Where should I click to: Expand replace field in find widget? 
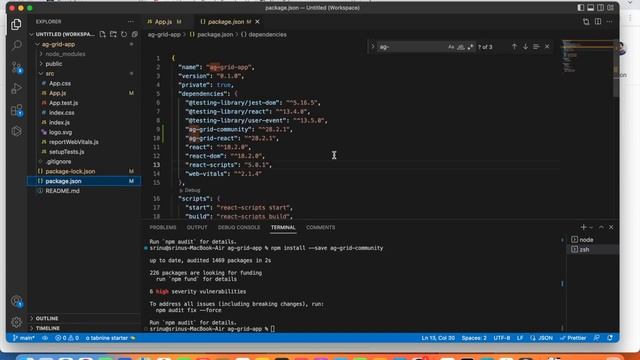coord(372,47)
